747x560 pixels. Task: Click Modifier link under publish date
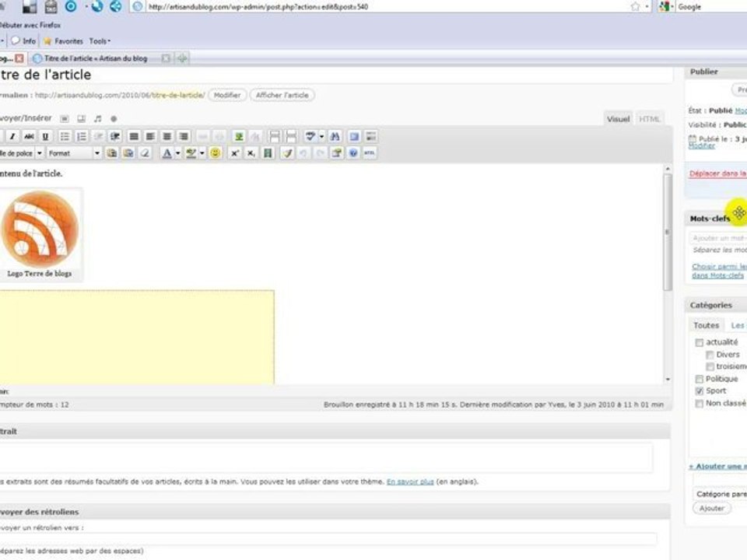(701, 145)
